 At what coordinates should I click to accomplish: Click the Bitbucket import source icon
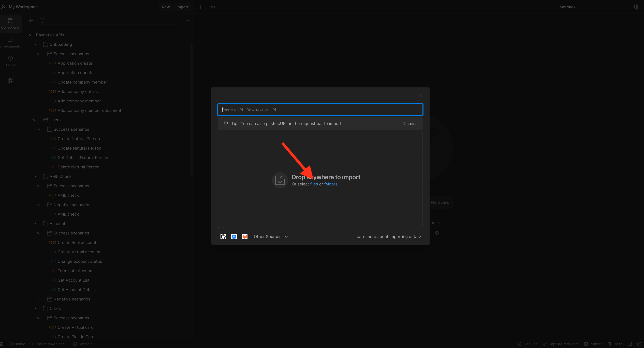[x=234, y=237]
